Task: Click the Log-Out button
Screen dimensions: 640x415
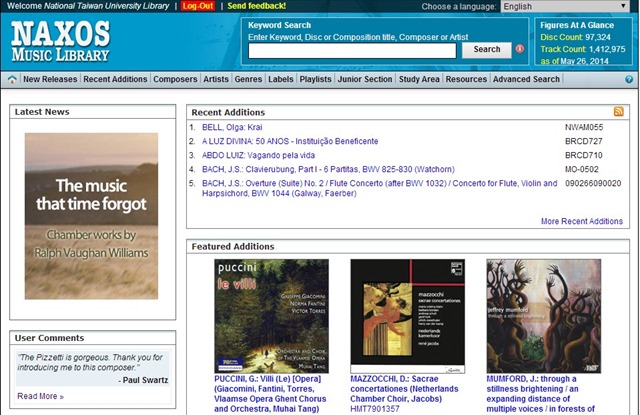Action: [x=198, y=6]
